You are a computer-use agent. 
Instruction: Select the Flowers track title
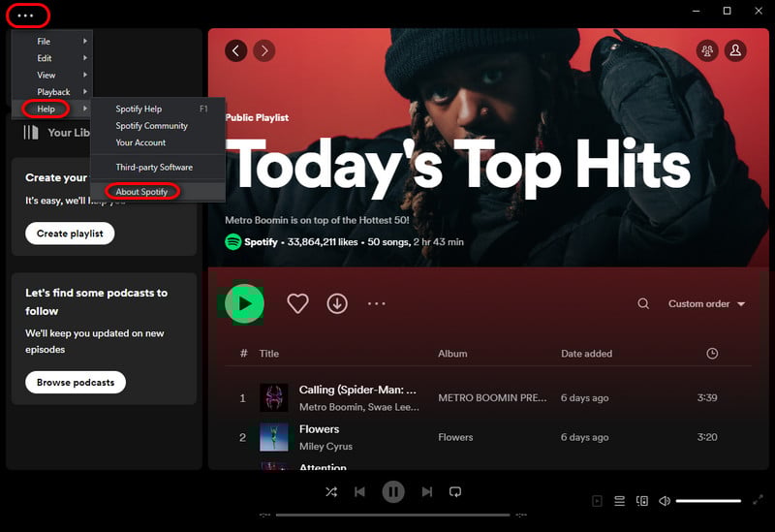320,429
